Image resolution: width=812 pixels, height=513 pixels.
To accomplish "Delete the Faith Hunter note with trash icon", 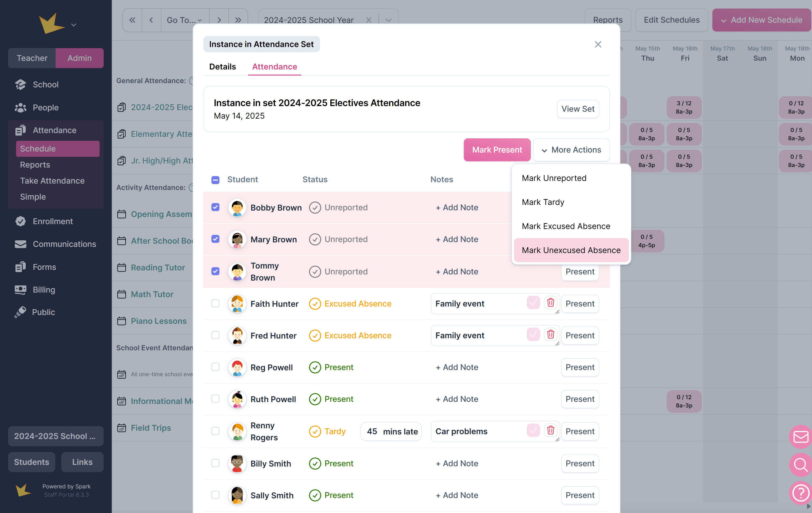I will (550, 303).
